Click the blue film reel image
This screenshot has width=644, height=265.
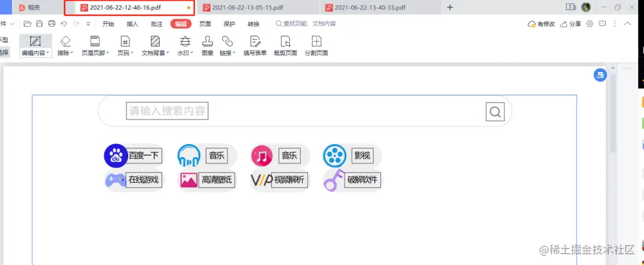[x=335, y=156]
